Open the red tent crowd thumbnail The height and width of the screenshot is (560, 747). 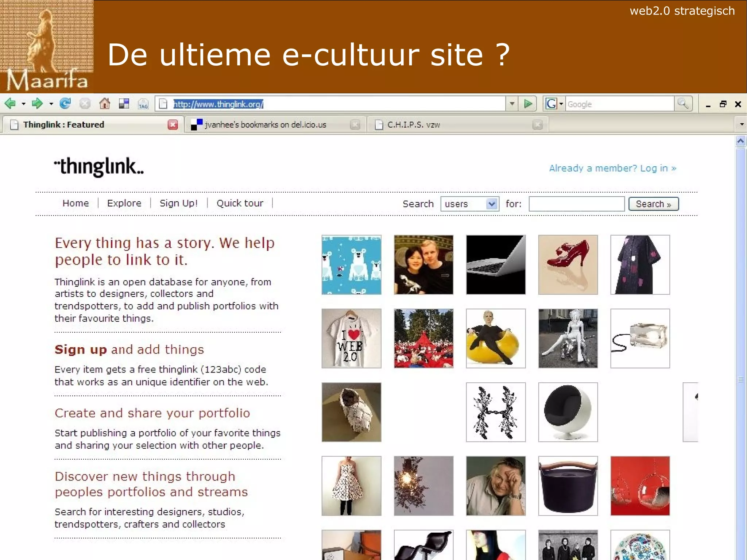[x=423, y=339]
